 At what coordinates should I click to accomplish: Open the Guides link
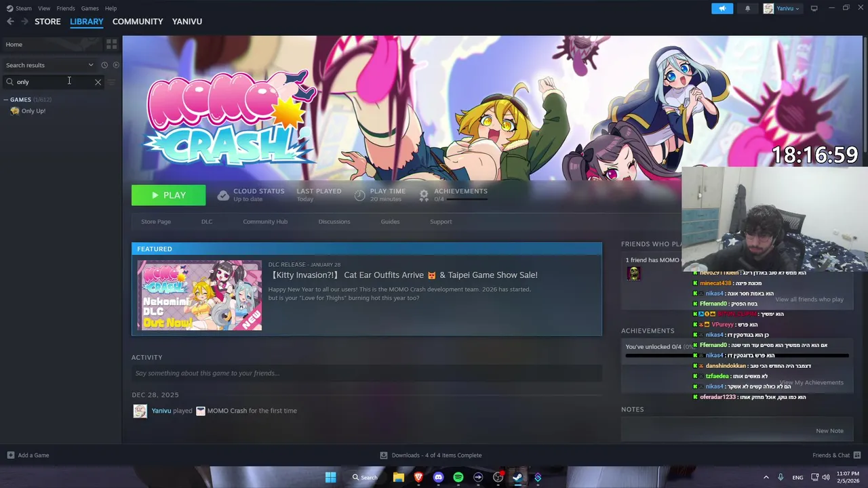(x=390, y=222)
